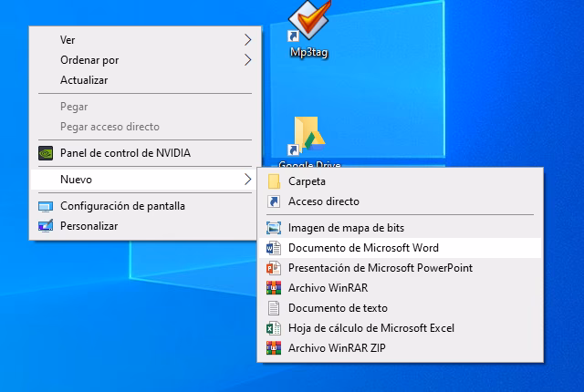Click the NVIDIA logo icon in menu
Screen dimensions: 584x392
click(46, 153)
